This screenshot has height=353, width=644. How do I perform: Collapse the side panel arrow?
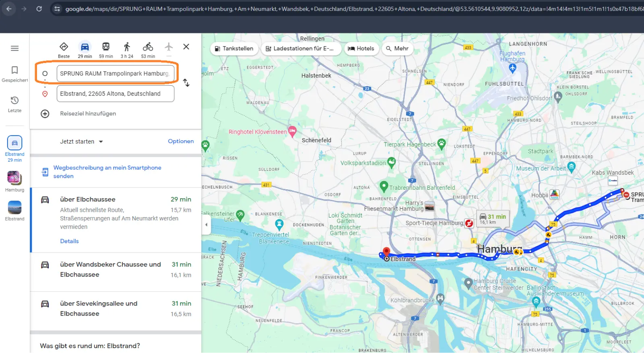206,225
